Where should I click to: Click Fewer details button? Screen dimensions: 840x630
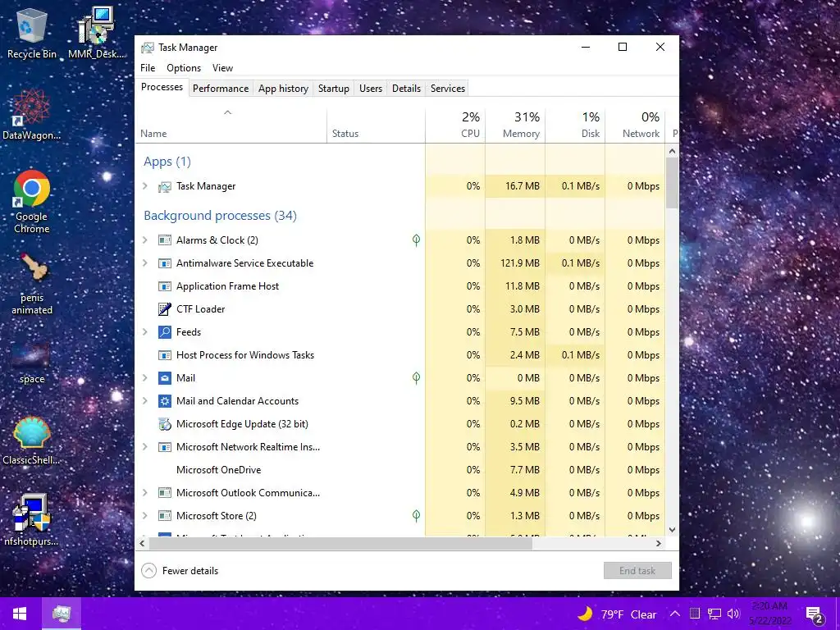click(x=180, y=571)
